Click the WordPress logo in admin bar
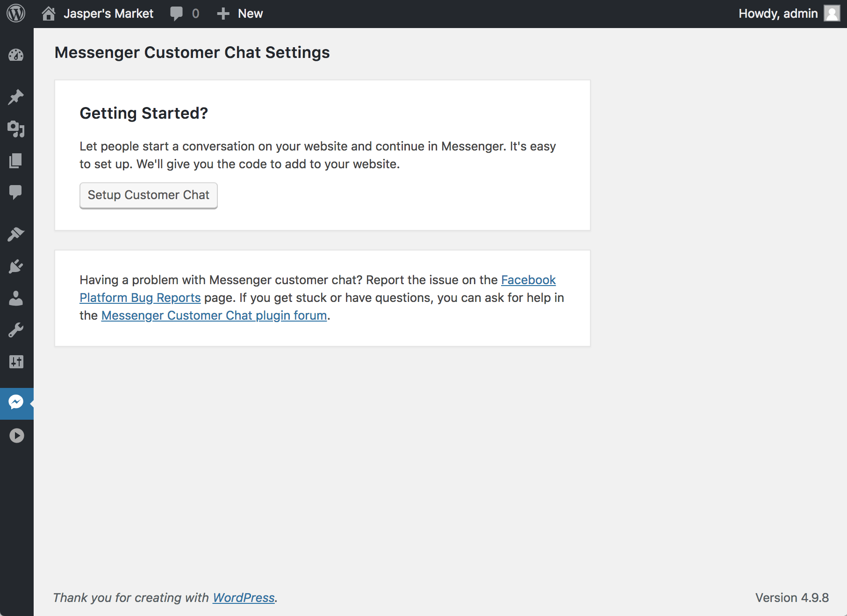 coord(16,14)
